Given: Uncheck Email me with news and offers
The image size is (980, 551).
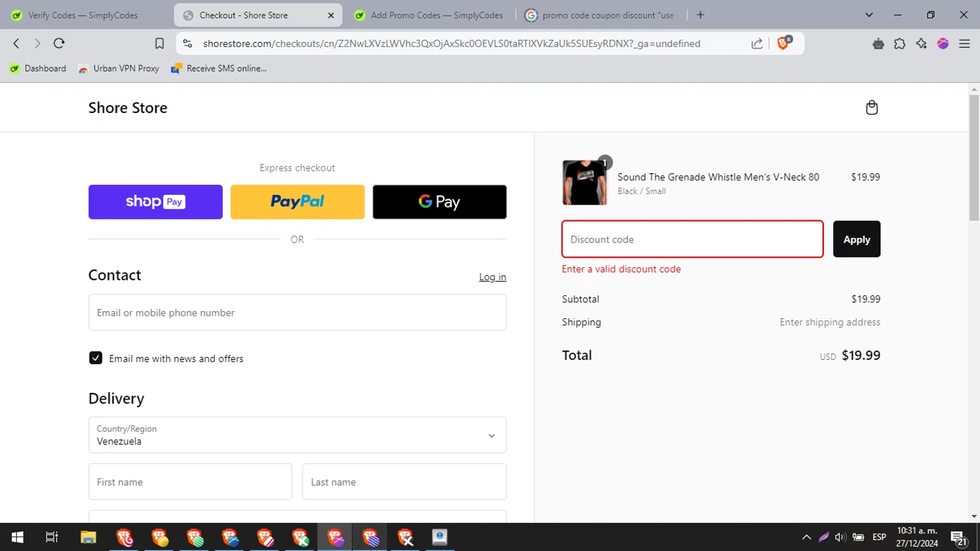Looking at the screenshot, I should (95, 358).
